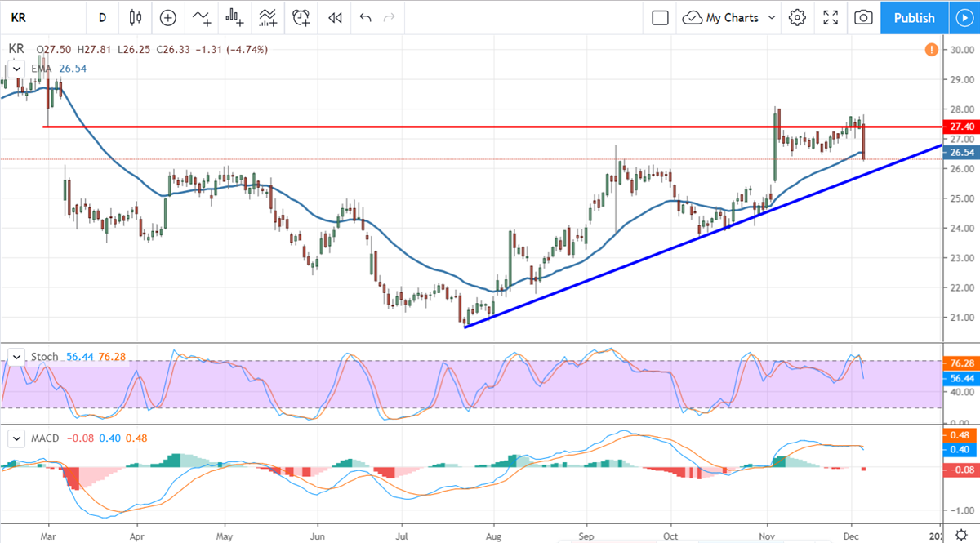Open the candlestick chart style selector
Image resolution: width=980 pixels, height=543 pixels.
(x=136, y=17)
